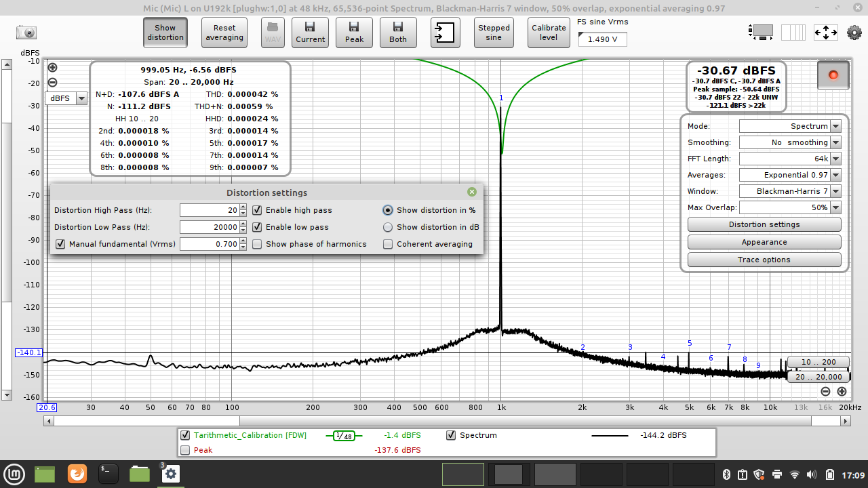Hide the Spectrum trace checkbox
Viewport: 868px width, 488px height.
(451, 435)
